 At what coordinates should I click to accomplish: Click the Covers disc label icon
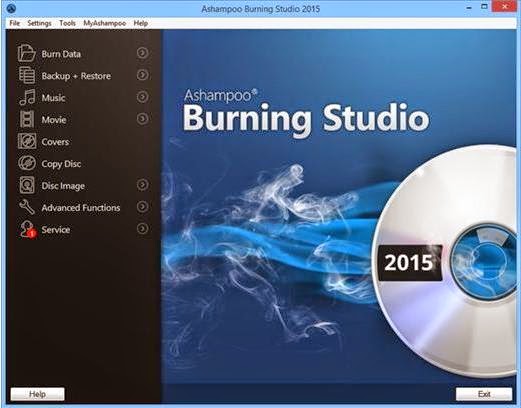click(x=27, y=141)
